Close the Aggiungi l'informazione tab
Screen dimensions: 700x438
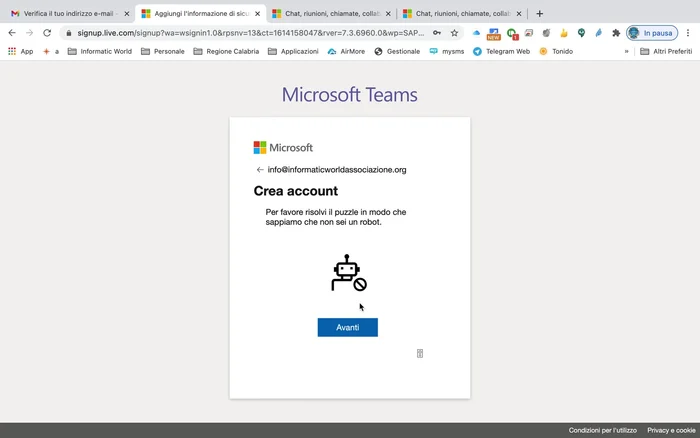coord(258,14)
